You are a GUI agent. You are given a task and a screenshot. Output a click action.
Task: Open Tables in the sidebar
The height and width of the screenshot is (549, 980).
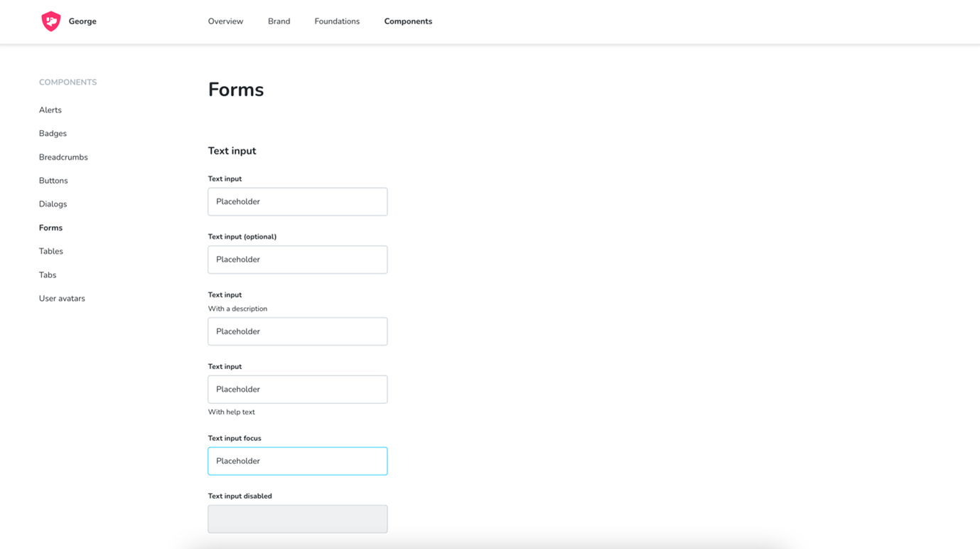(x=51, y=251)
